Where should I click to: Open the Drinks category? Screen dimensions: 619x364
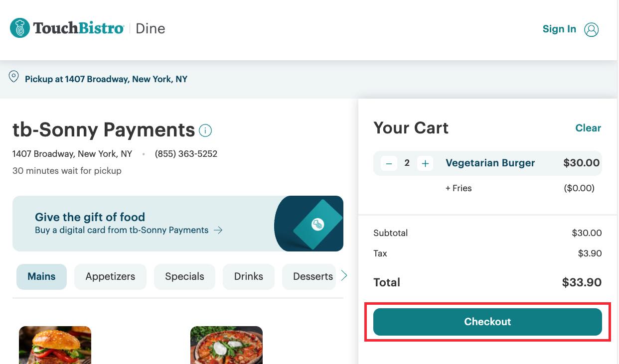(248, 276)
